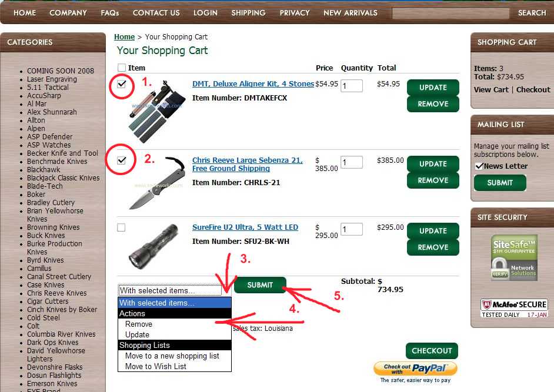Open the SureFire flashlight product image
This screenshot has width=554, height=392.
point(153,246)
